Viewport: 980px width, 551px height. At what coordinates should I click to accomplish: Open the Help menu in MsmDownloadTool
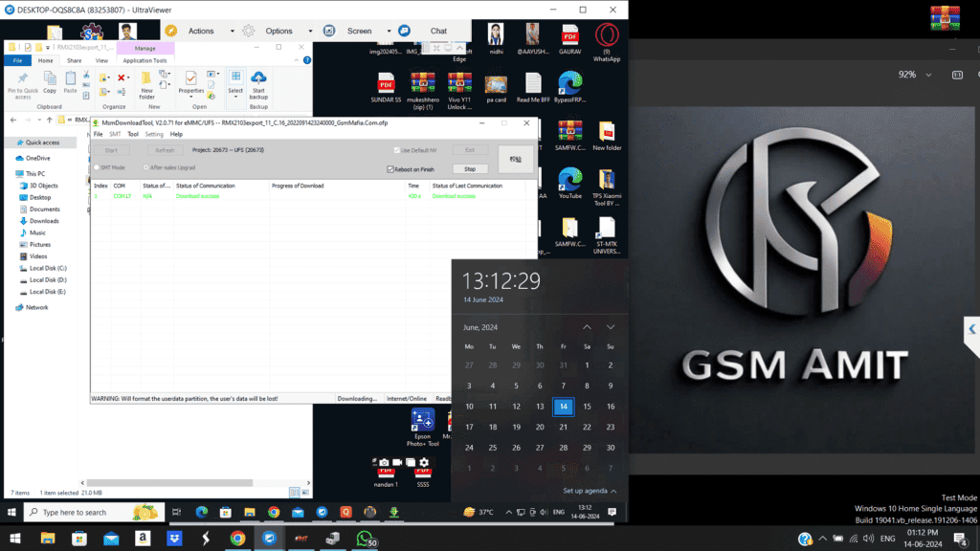(176, 134)
